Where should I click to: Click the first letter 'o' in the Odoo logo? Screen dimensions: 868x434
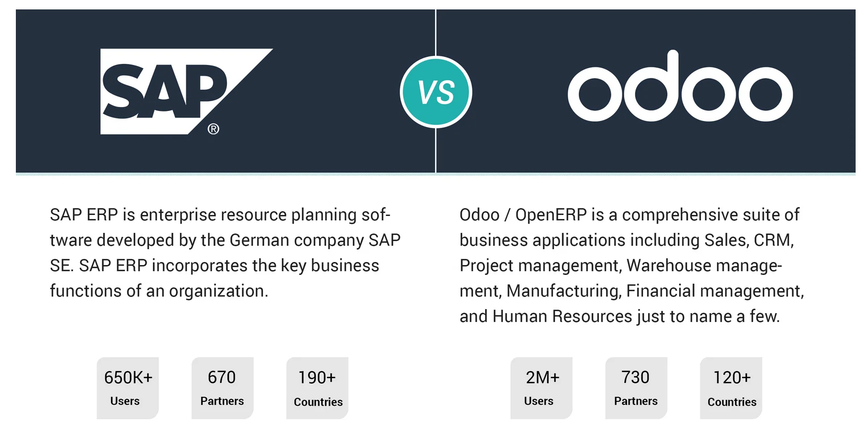pos(595,94)
